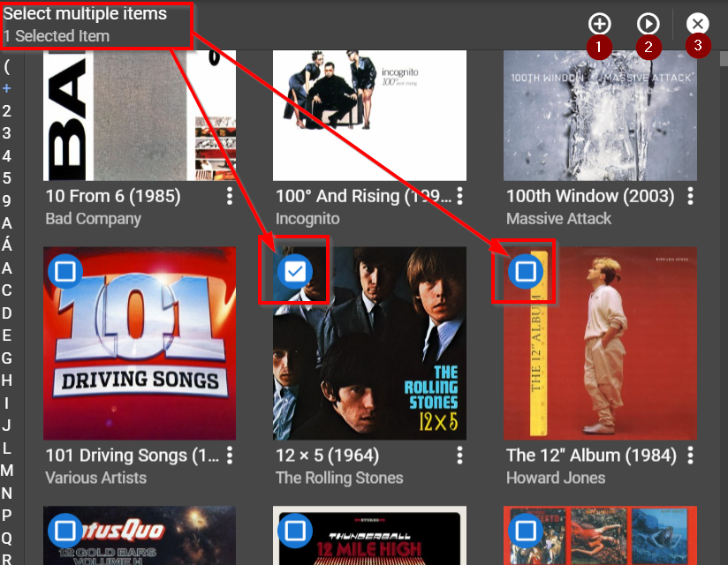
Task: Open the 101 Driving Songs three-dot menu
Action: coord(230,456)
